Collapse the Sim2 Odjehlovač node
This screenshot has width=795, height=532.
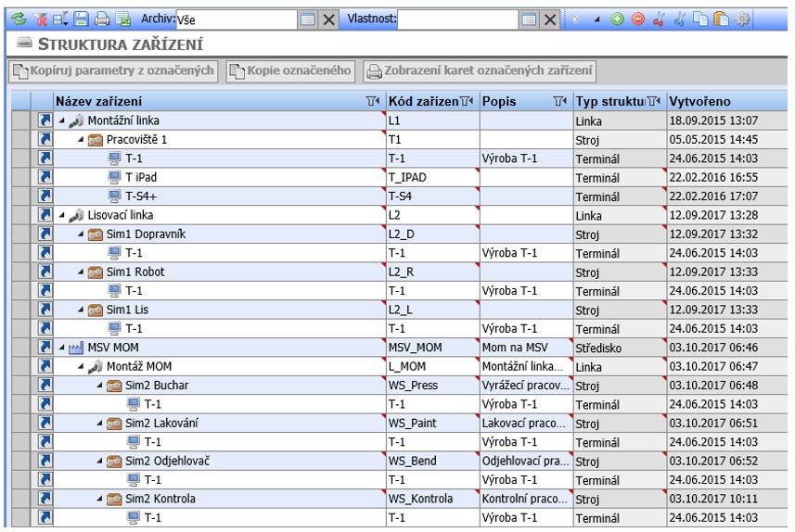pyautogui.click(x=99, y=461)
